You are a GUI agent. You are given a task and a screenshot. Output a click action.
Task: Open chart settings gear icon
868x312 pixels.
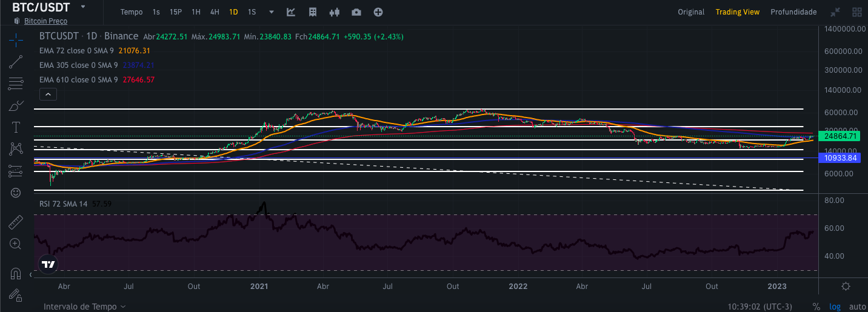pyautogui.click(x=846, y=286)
